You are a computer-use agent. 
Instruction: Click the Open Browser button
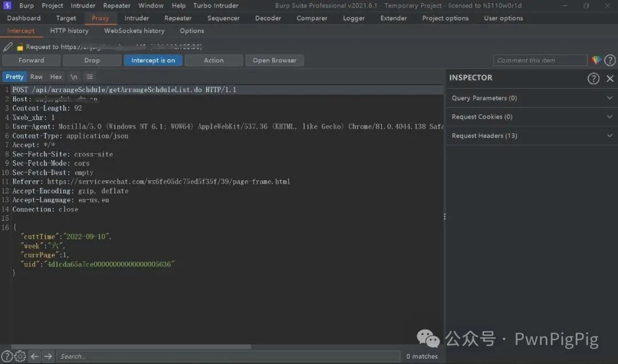click(x=274, y=60)
